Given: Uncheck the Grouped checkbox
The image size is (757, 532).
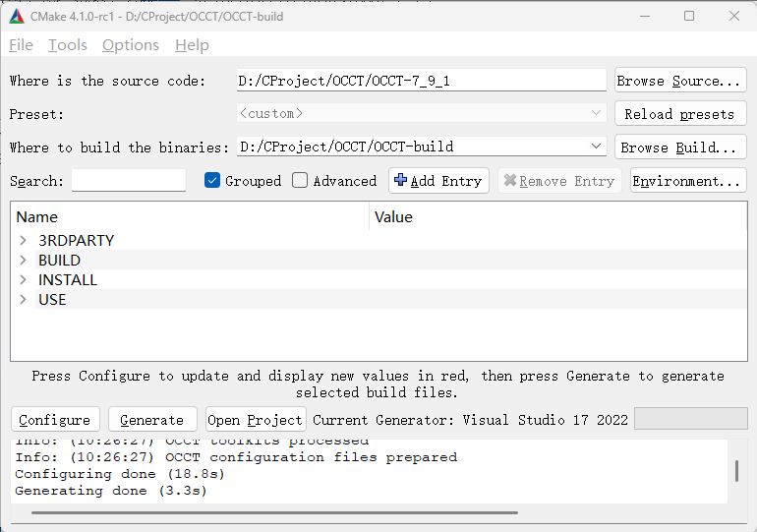Looking at the screenshot, I should [x=212, y=181].
